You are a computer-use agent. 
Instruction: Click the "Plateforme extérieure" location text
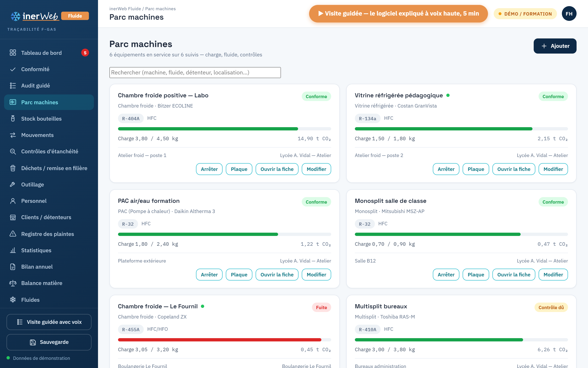[x=142, y=261]
